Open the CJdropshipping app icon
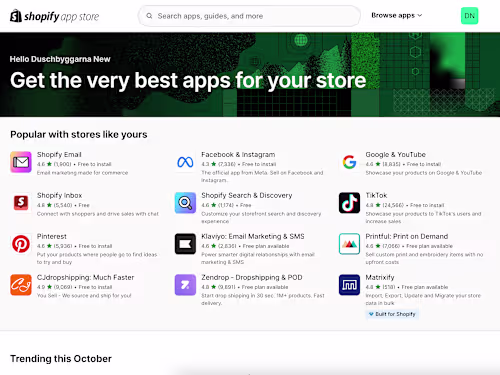500x375 pixels. coord(21,285)
